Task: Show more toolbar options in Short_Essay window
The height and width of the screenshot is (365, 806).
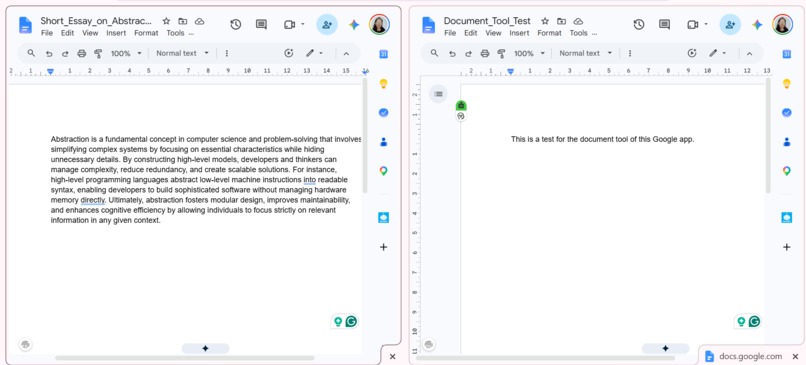Action: coord(227,53)
